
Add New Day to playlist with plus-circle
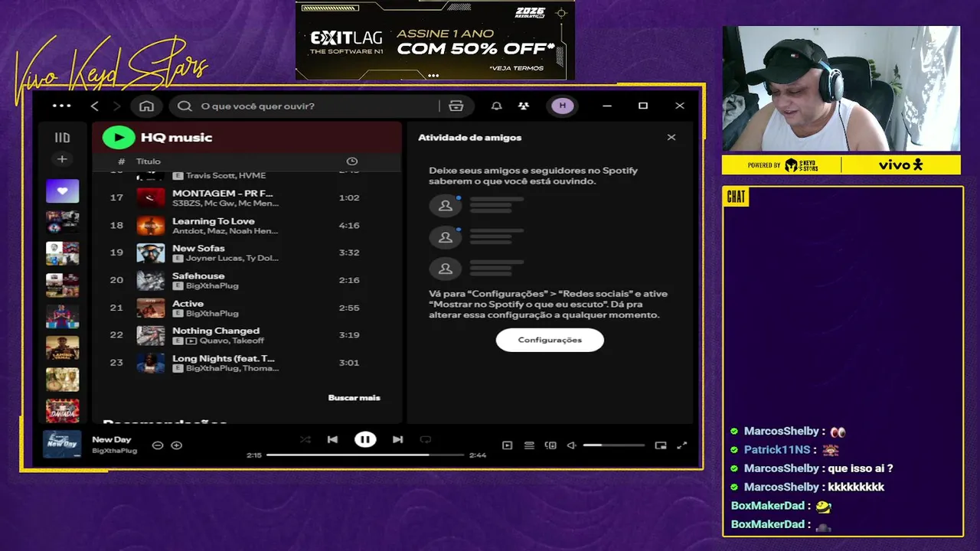tap(177, 445)
